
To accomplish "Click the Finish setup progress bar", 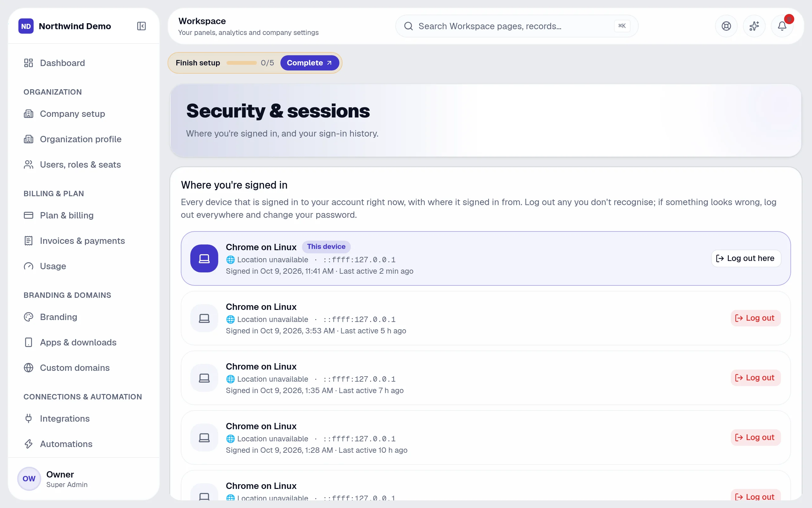I will pyautogui.click(x=241, y=63).
